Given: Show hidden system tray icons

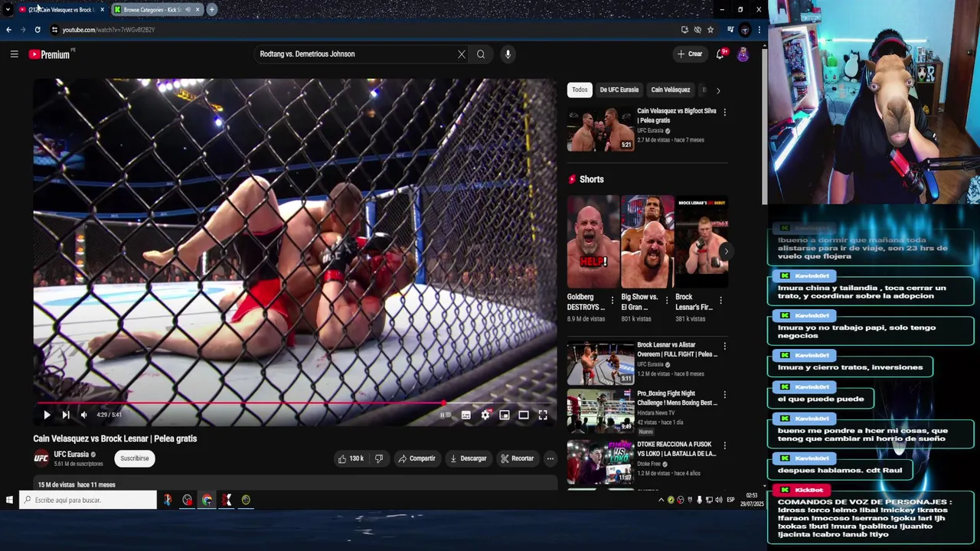Looking at the screenshot, I should pyautogui.click(x=661, y=500).
